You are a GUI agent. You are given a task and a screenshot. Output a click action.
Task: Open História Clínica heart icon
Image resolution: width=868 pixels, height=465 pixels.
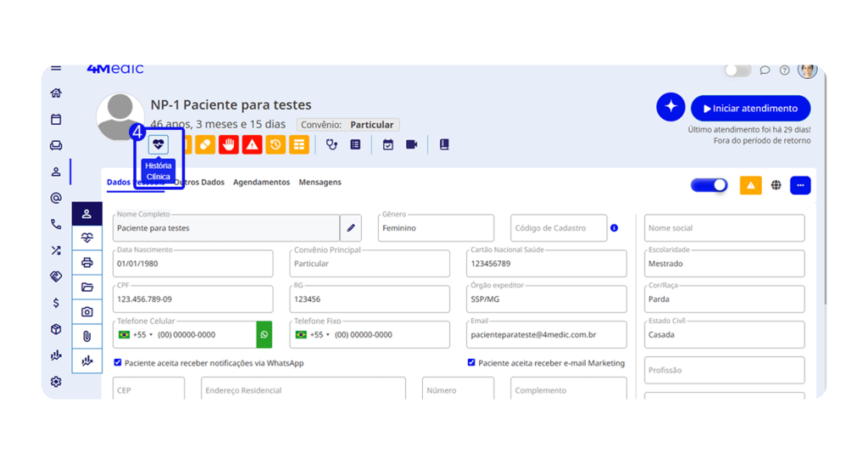159,145
